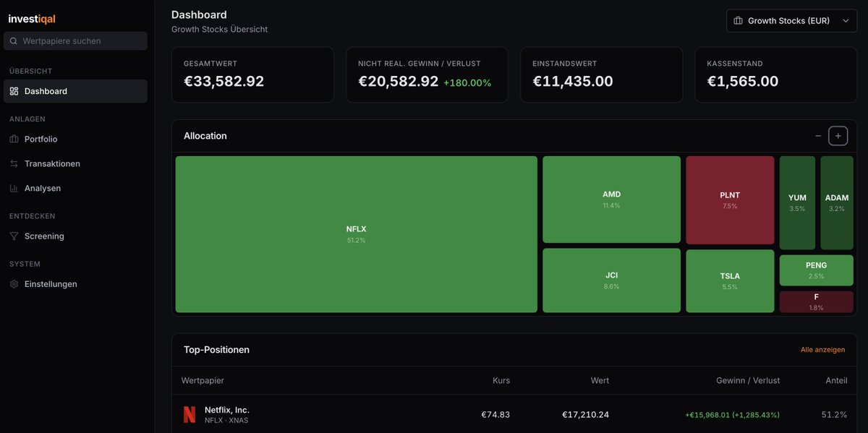This screenshot has width=868, height=433.
Task: Click the Netflix logo icon
Action: tap(189, 414)
